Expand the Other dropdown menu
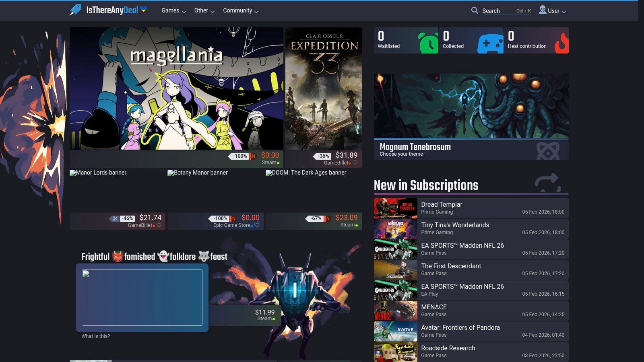 (204, 11)
